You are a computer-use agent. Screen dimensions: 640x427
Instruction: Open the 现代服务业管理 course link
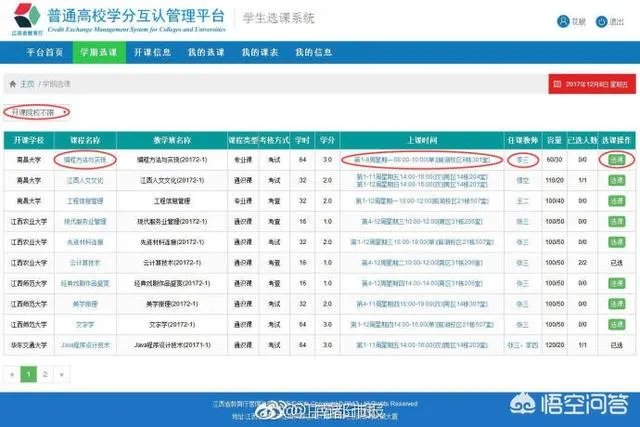(85, 221)
